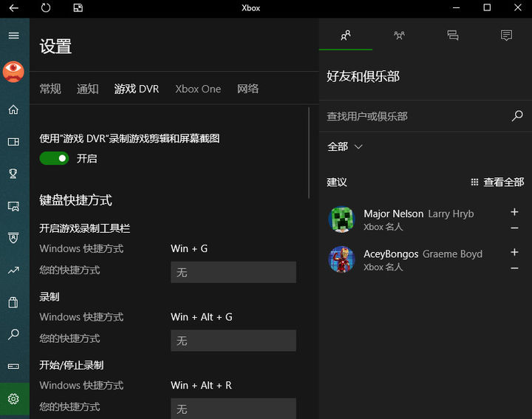Open the hamburger navigation menu
This screenshot has width=532, height=419.
(13, 35)
